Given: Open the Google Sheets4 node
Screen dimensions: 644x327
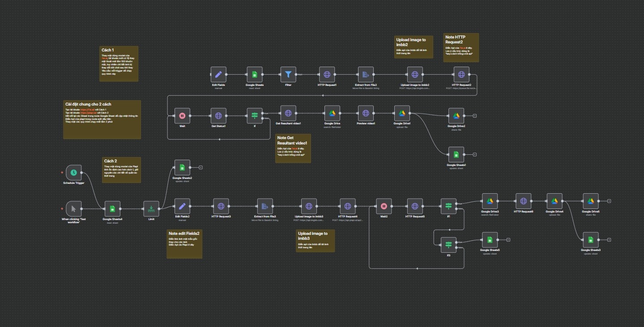Looking at the screenshot, I should click(x=112, y=208).
